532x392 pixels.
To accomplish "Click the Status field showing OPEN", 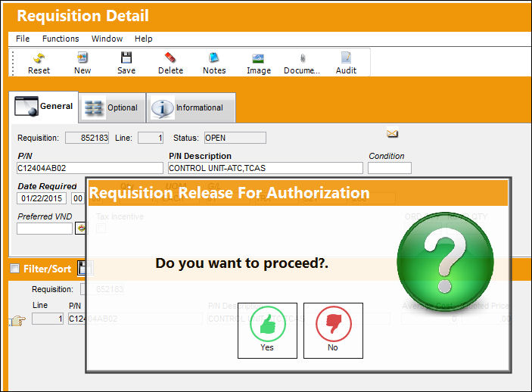I will coord(235,138).
